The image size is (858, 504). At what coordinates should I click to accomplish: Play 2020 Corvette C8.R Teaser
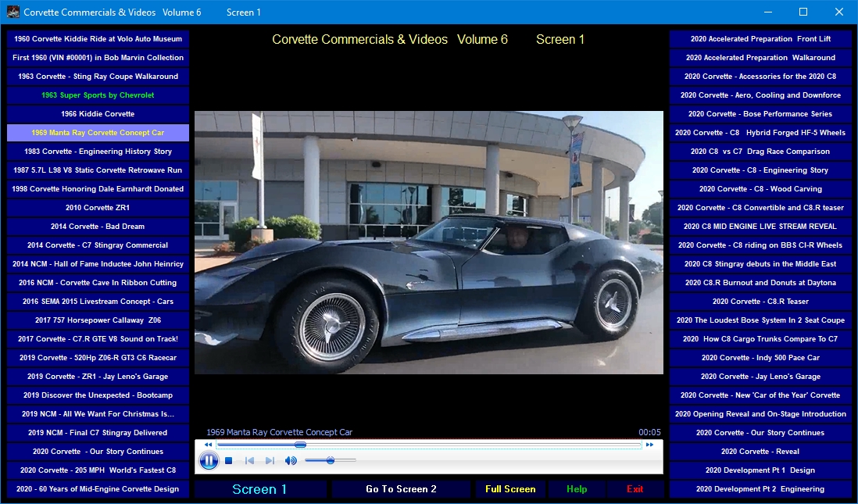point(760,302)
